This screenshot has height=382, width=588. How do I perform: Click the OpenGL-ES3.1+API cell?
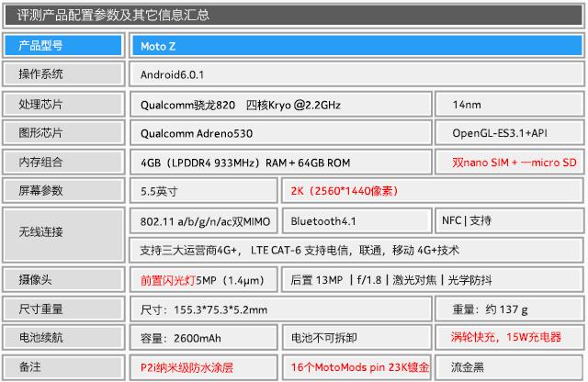pyautogui.click(x=509, y=133)
